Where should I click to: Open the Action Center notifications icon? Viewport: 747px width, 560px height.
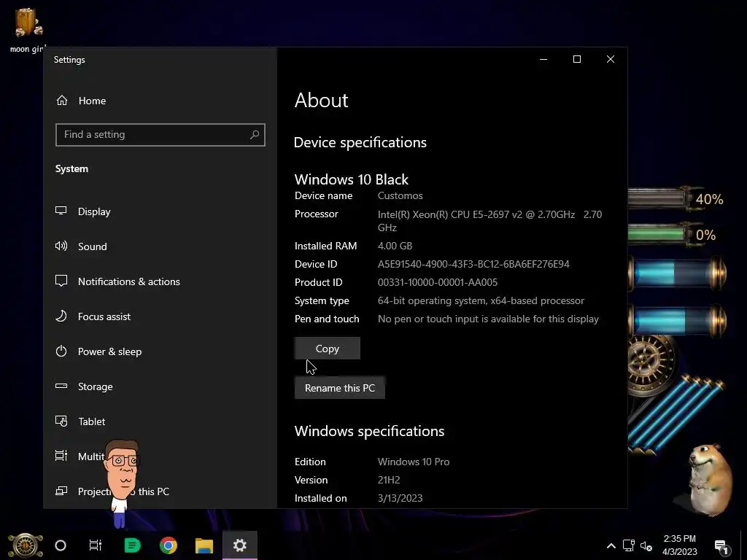[721, 547]
